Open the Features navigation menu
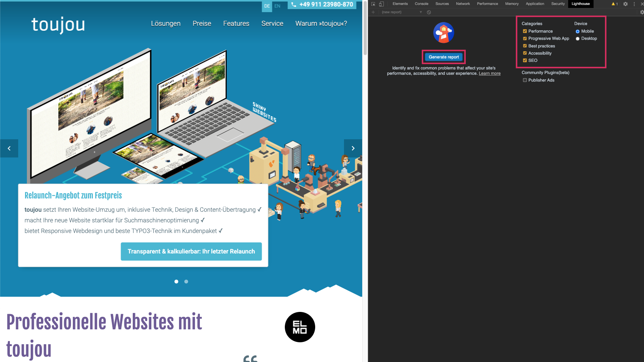The width and height of the screenshot is (644, 362). click(x=236, y=24)
